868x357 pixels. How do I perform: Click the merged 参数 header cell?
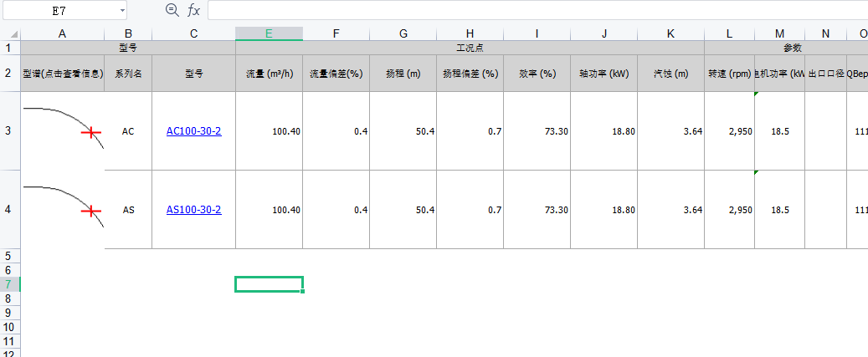[x=786, y=48]
